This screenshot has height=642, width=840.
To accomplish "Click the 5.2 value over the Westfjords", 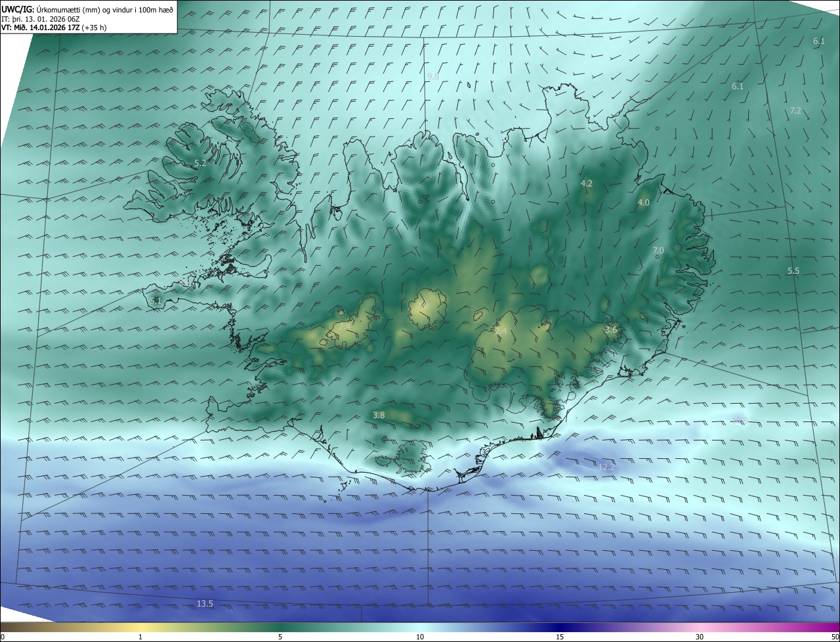I will coord(201,163).
